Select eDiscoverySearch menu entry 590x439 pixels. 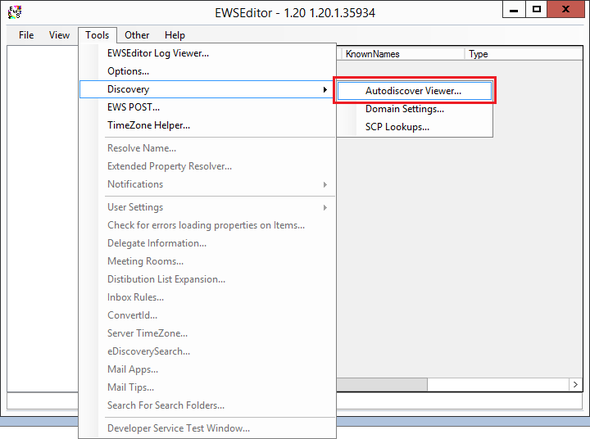(x=208, y=351)
